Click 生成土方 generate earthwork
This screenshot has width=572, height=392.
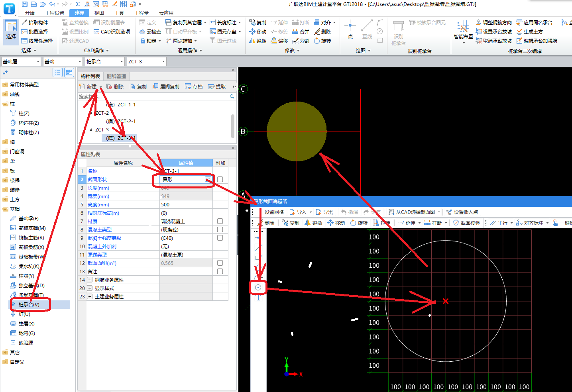(529, 31)
